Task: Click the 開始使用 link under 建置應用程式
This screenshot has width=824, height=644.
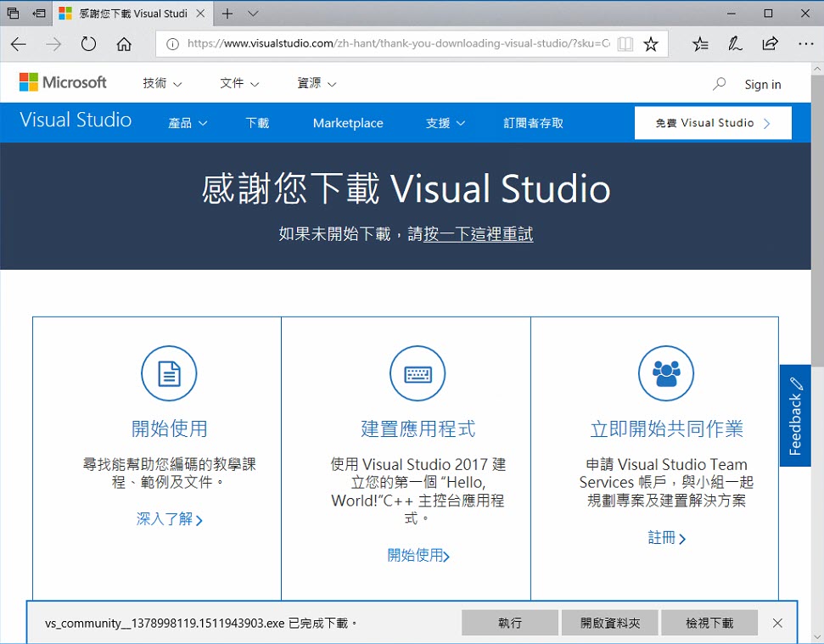Action: tap(418, 555)
